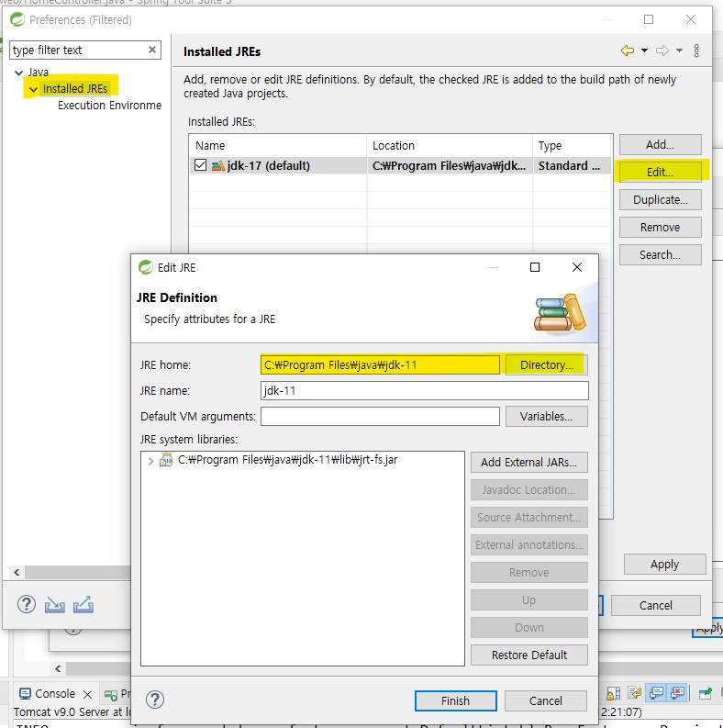The image size is (723, 728).
Task: Cancel the Edit JRE dialog
Action: [546, 700]
